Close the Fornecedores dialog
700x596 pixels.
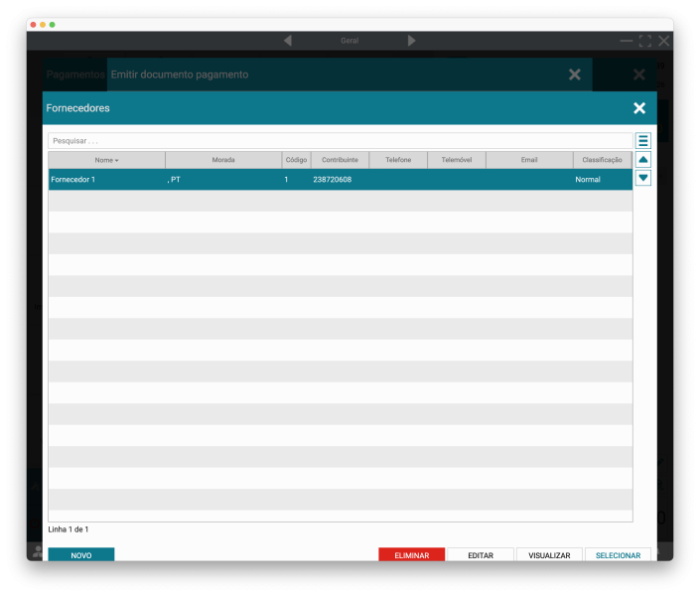pos(638,108)
